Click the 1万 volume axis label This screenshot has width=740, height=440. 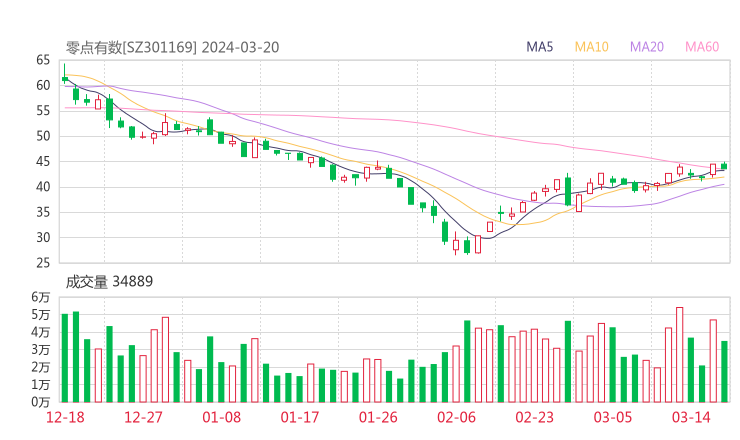click(x=41, y=384)
